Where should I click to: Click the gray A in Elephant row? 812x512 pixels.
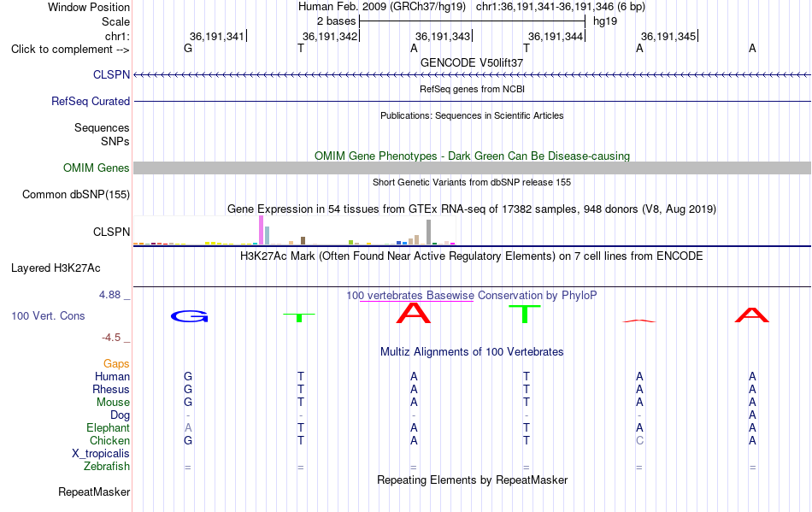(188, 427)
